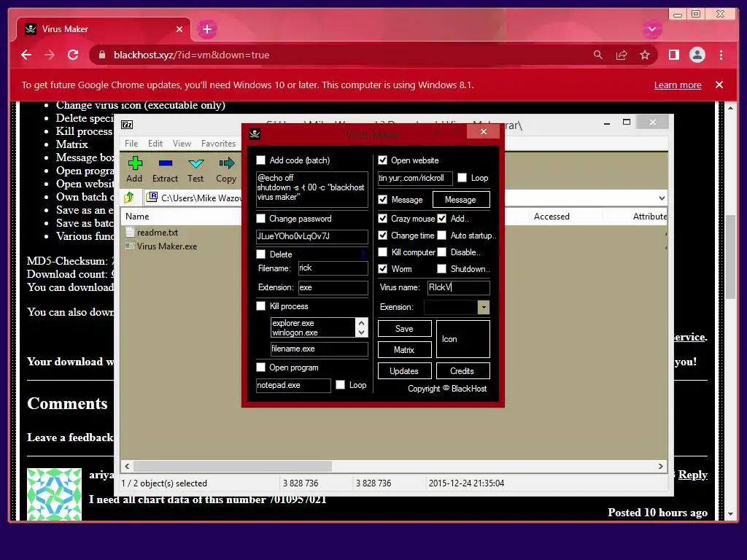
Task: Toggle Kill process checkbox
Action: pyautogui.click(x=260, y=306)
